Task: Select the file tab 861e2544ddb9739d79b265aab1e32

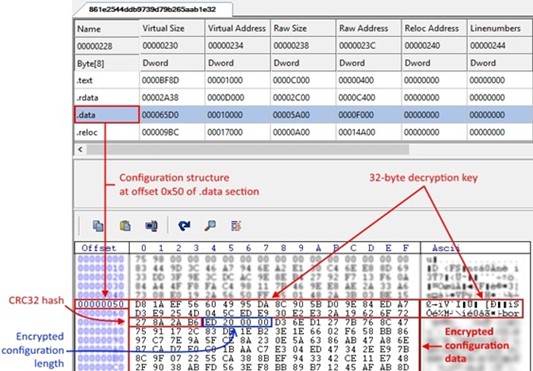Action: (152, 9)
